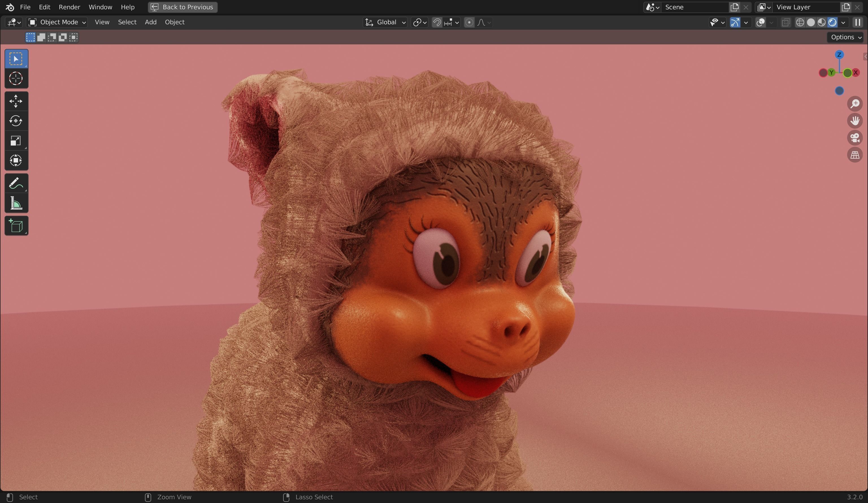The image size is (868, 503).
Task: Choose the Annotate pencil tool
Action: coord(16,184)
